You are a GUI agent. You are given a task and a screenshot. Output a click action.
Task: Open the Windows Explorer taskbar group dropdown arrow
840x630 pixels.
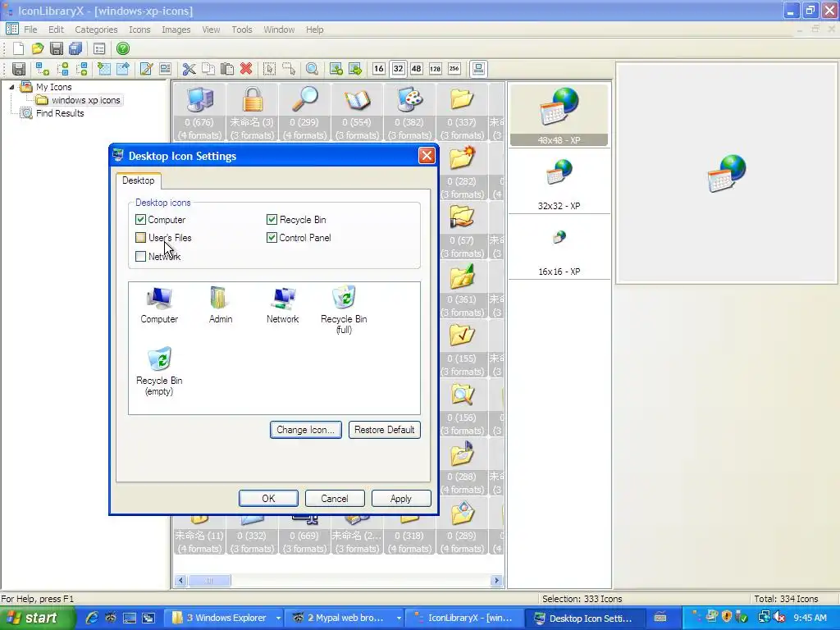point(278,619)
